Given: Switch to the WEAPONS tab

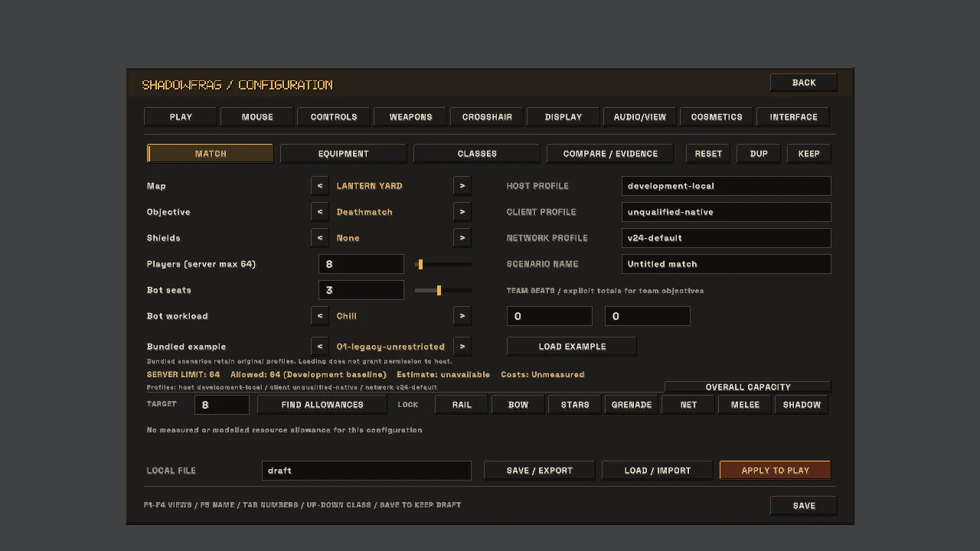Looking at the screenshot, I should 410,117.
